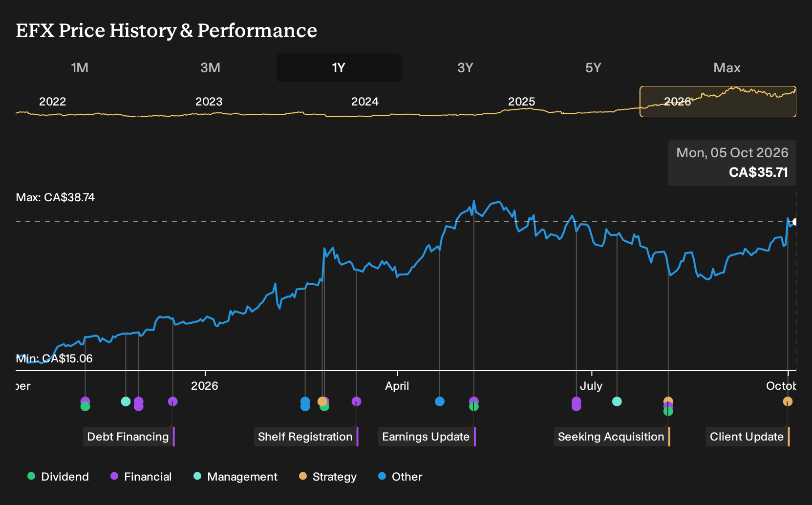Toggle Management events in the legend

[x=235, y=477]
